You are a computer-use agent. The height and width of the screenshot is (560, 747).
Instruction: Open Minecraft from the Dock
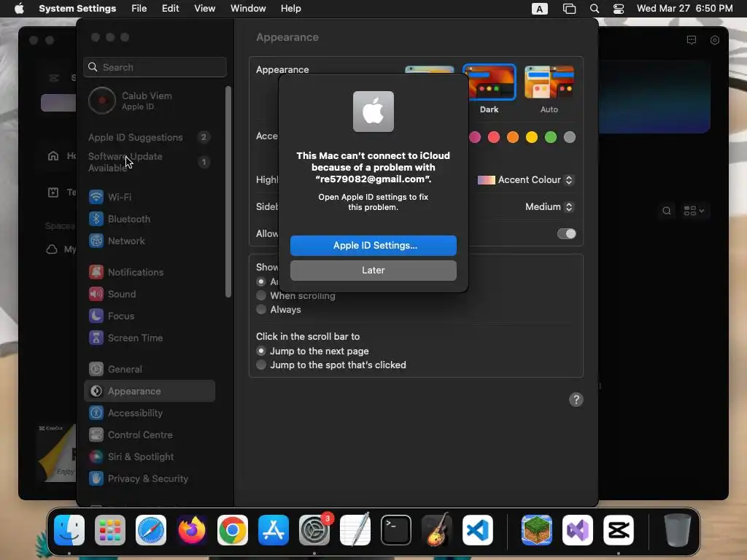537,530
